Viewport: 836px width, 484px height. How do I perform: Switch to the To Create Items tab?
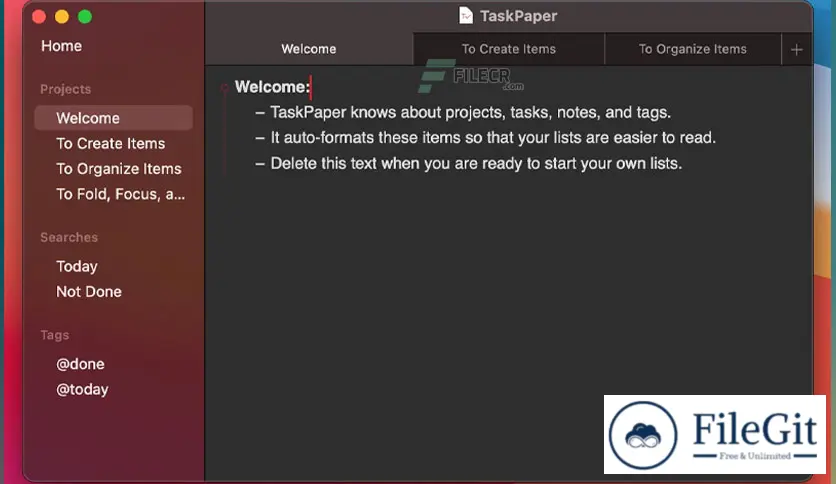(509, 49)
